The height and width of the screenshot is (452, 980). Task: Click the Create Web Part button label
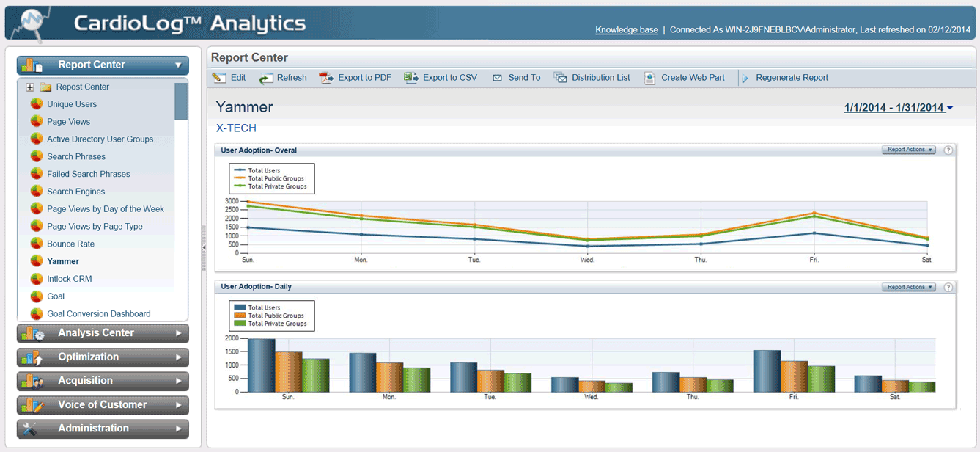693,78
